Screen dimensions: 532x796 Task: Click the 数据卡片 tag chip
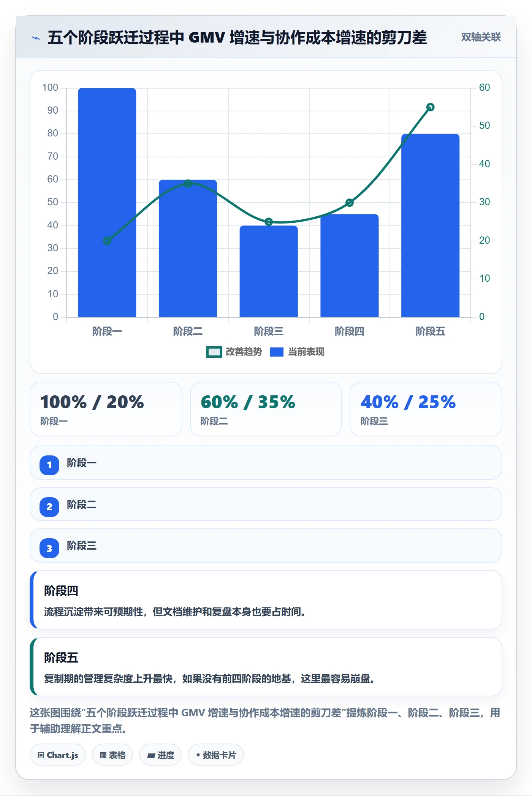click(x=216, y=755)
